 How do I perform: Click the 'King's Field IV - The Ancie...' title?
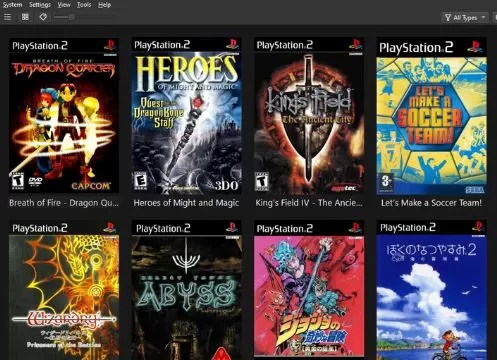click(309, 203)
